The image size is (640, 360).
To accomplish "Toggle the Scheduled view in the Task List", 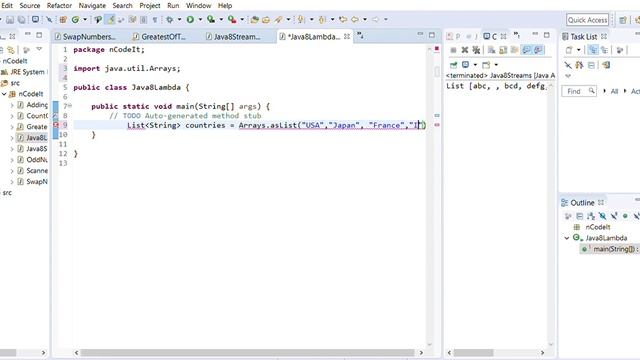I will [604, 50].
